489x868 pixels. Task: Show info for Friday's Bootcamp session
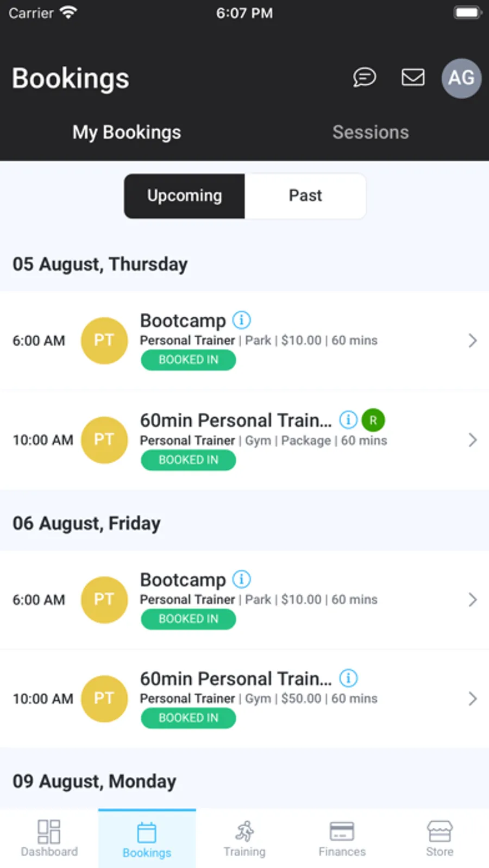click(242, 579)
